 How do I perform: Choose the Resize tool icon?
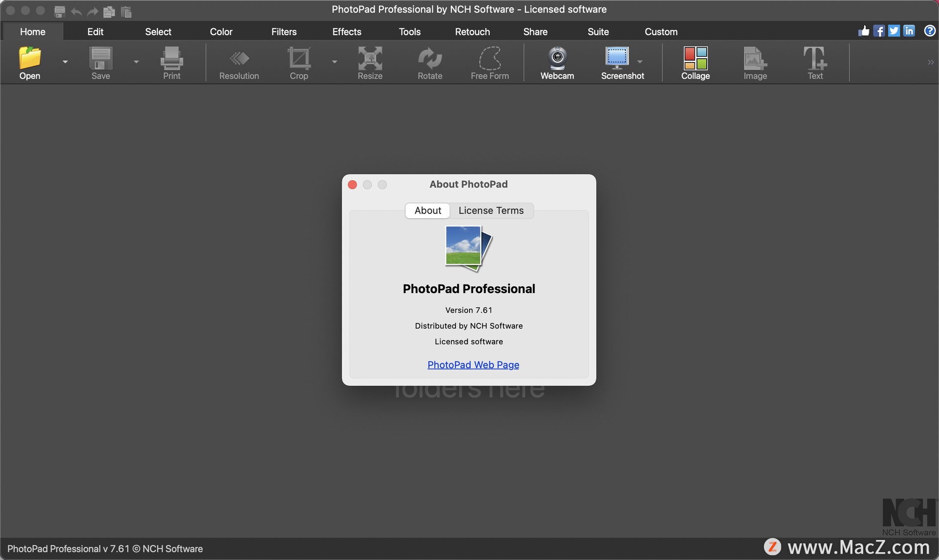coord(370,58)
